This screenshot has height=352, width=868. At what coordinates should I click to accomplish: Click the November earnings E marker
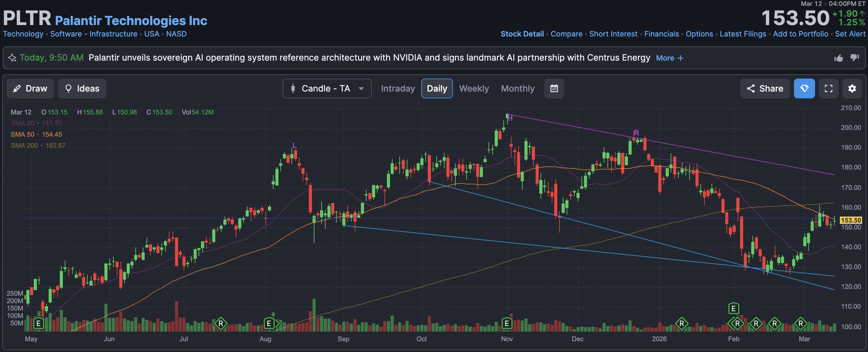tap(506, 324)
